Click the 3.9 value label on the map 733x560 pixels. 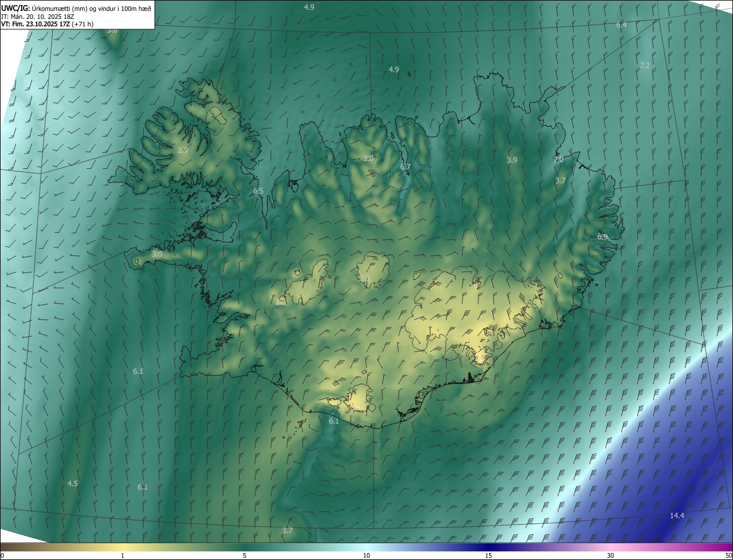[512, 160]
